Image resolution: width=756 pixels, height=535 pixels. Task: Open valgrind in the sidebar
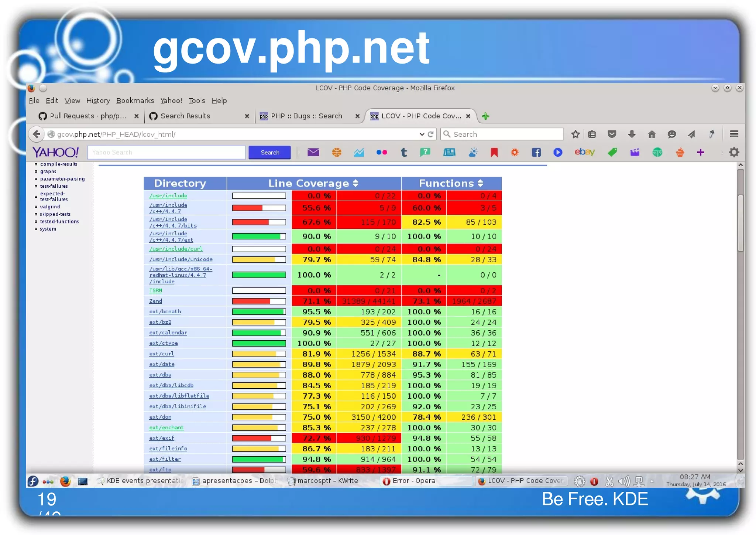[x=49, y=207]
